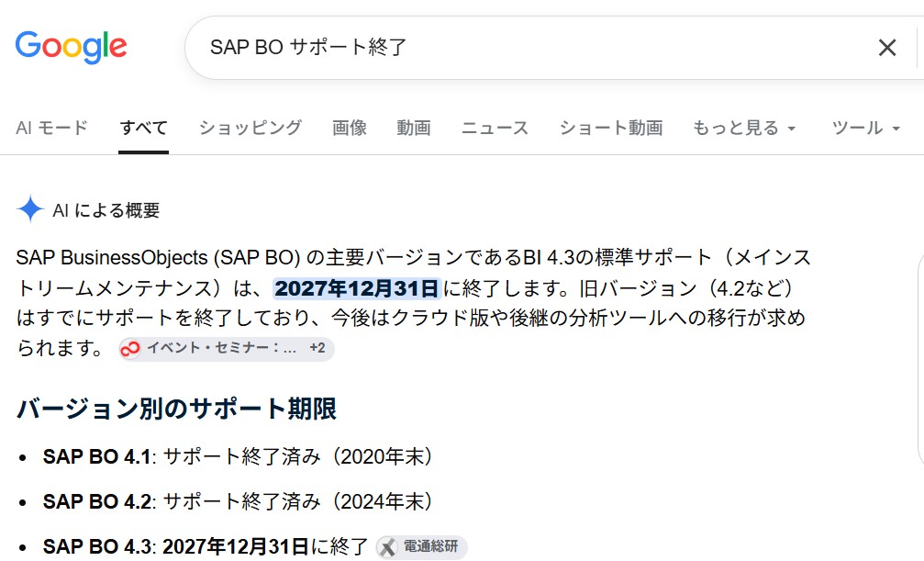924x561 pixels.
Task: Clear the search box with the X icon
Action: coord(887,48)
